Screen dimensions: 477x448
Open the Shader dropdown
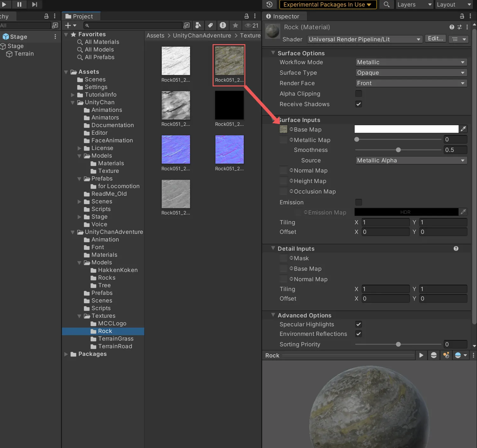(365, 39)
